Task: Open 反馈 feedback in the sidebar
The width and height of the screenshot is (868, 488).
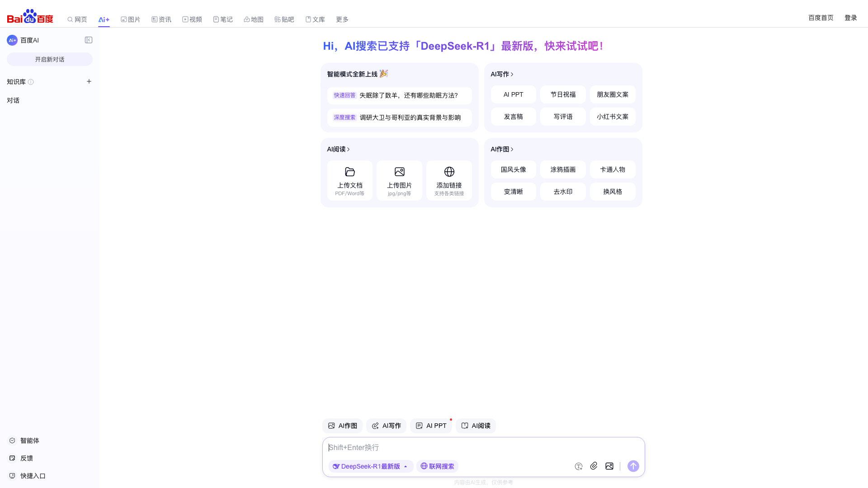Action: 21,458
